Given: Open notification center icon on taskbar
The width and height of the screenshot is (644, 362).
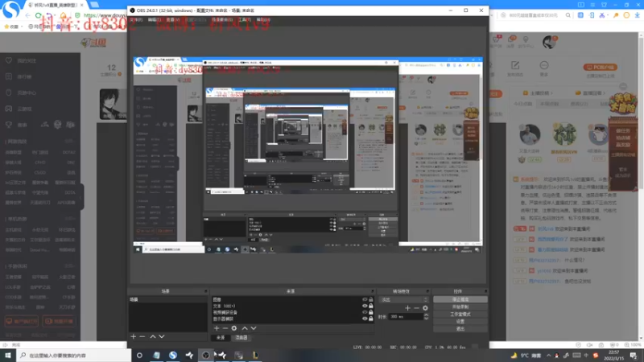Looking at the screenshot, I should [x=634, y=356].
